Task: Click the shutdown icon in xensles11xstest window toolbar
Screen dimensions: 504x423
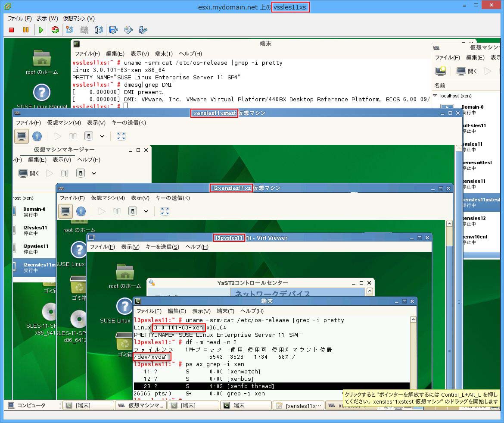Action: pyautogui.click(x=88, y=136)
